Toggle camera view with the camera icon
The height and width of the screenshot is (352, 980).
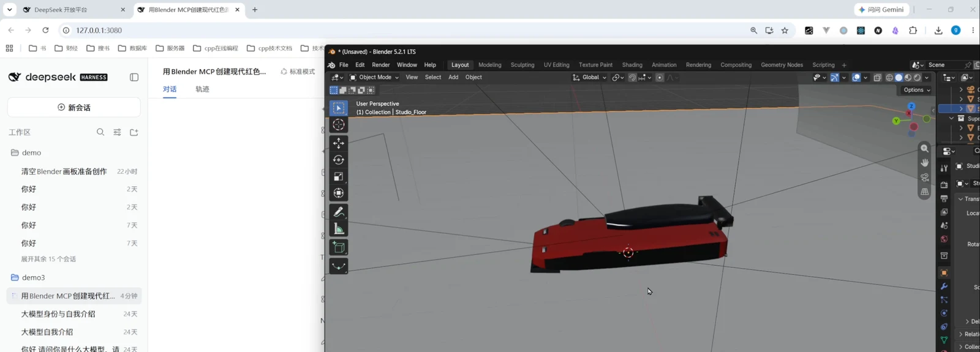coord(925,178)
